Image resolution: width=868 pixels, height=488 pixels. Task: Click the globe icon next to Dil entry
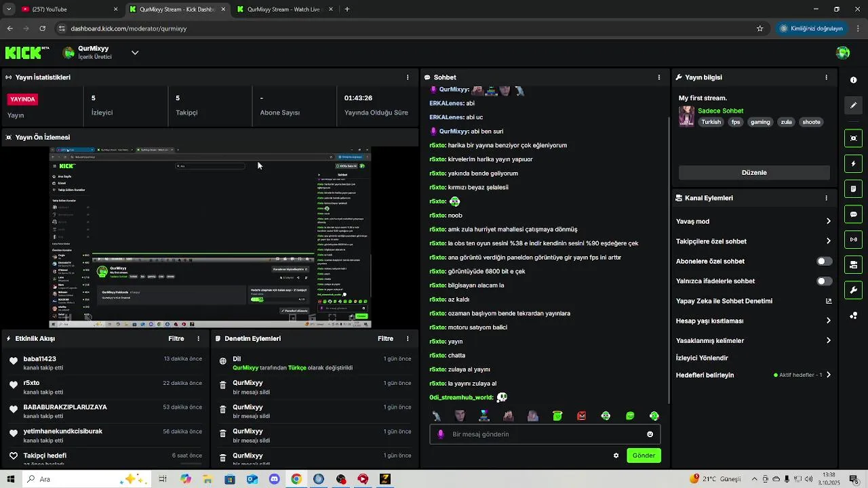(x=222, y=361)
